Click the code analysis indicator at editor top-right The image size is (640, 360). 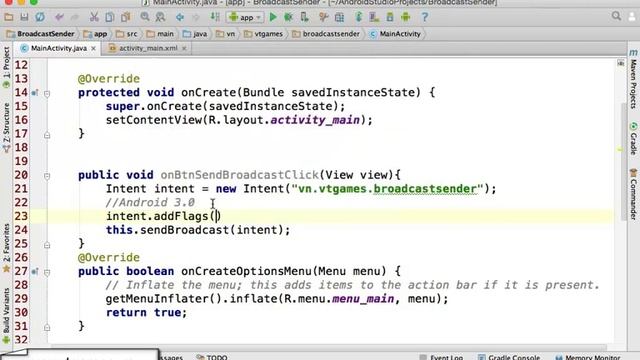[x=620, y=63]
